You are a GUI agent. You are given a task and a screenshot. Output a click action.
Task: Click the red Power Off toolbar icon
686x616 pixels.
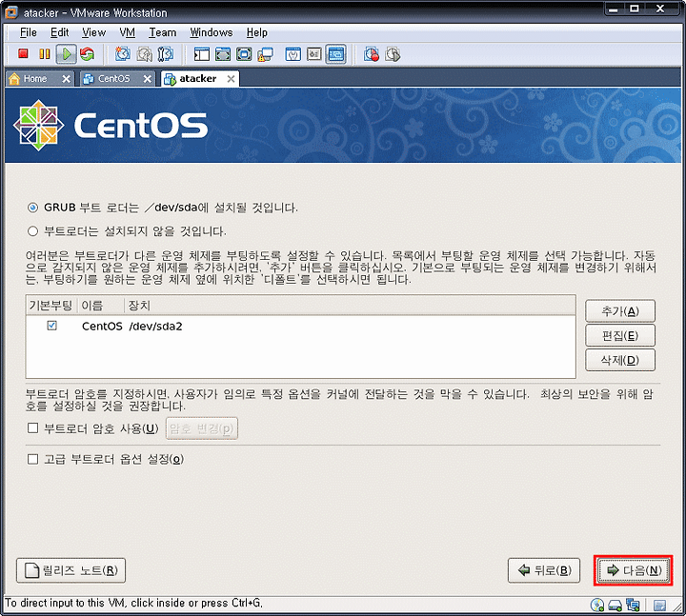tap(23, 53)
